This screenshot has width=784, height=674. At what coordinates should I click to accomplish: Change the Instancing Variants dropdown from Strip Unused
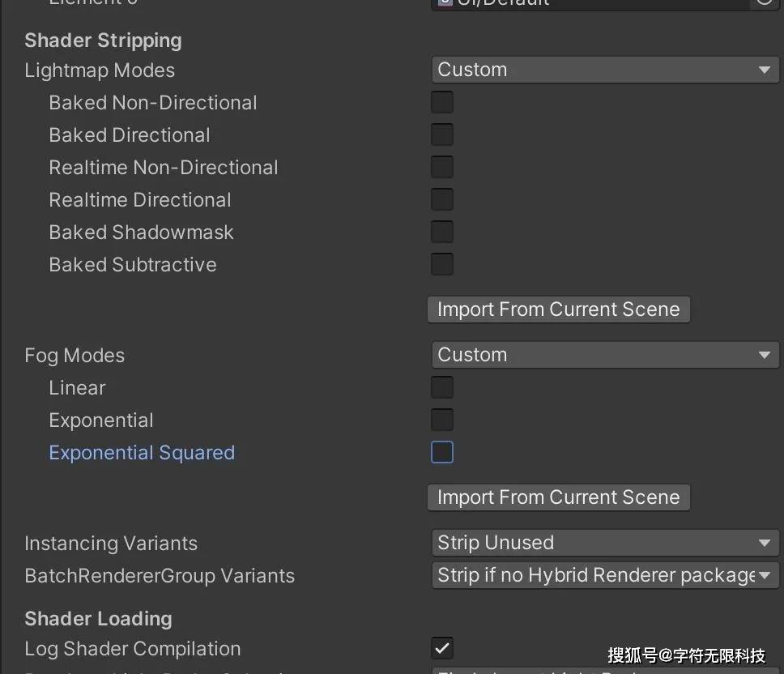pyautogui.click(x=604, y=543)
